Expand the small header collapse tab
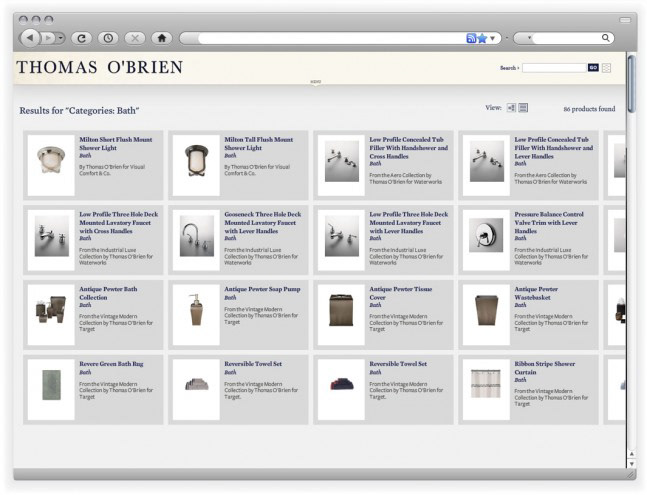 pyautogui.click(x=316, y=82)
